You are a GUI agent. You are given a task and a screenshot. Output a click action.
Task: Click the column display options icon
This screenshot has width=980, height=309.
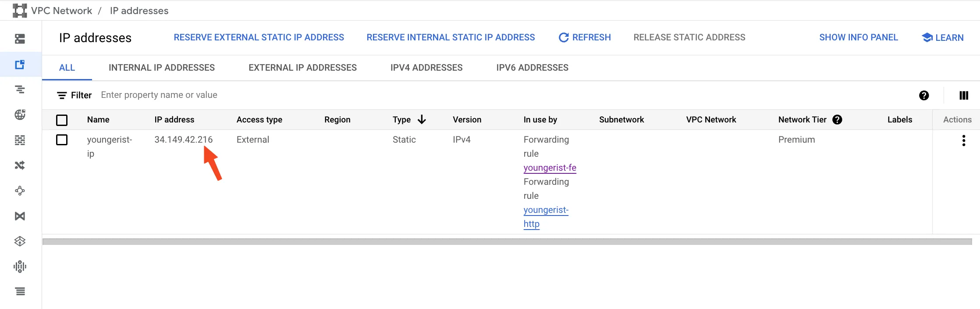pos(963,95)
